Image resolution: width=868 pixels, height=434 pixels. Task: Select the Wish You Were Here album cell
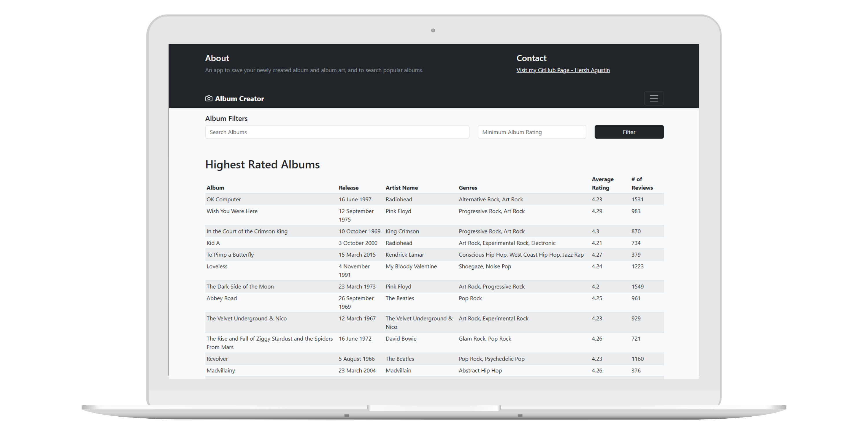click(232, 211)
